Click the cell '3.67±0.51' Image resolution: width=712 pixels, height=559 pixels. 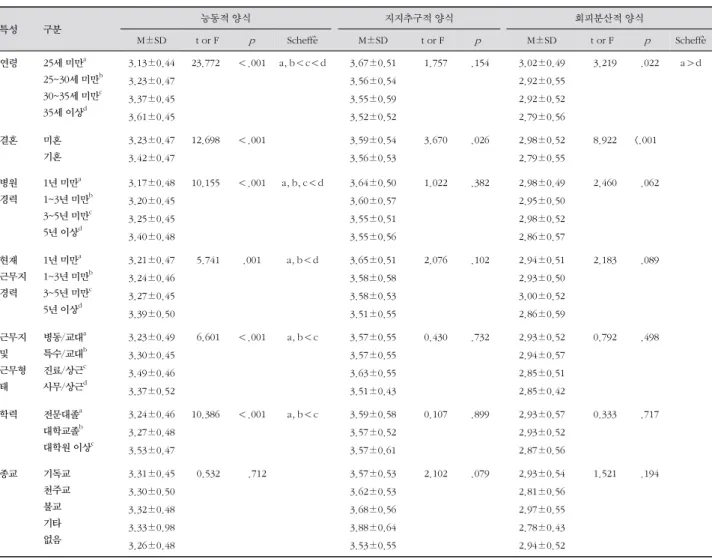pyautogui.click(x=373, y=63)
